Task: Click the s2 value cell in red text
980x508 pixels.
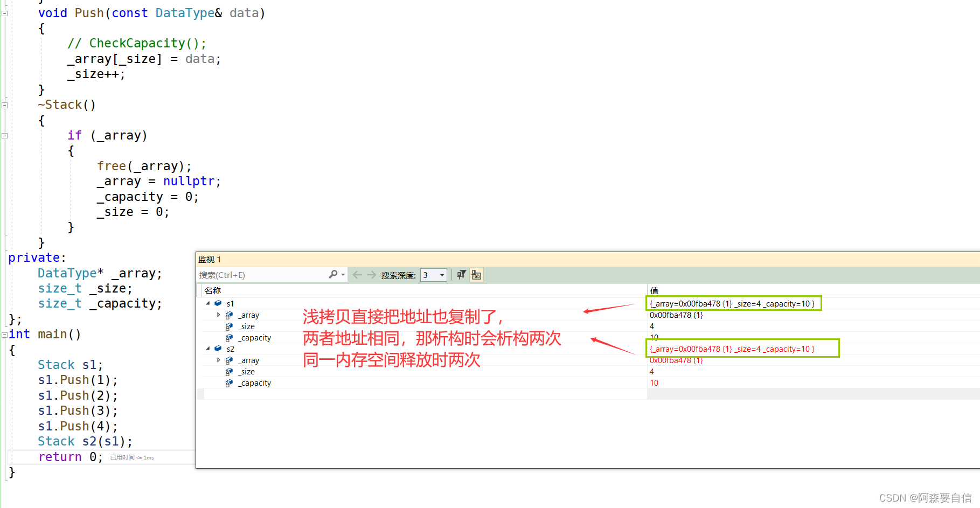Action: point(732,349)
